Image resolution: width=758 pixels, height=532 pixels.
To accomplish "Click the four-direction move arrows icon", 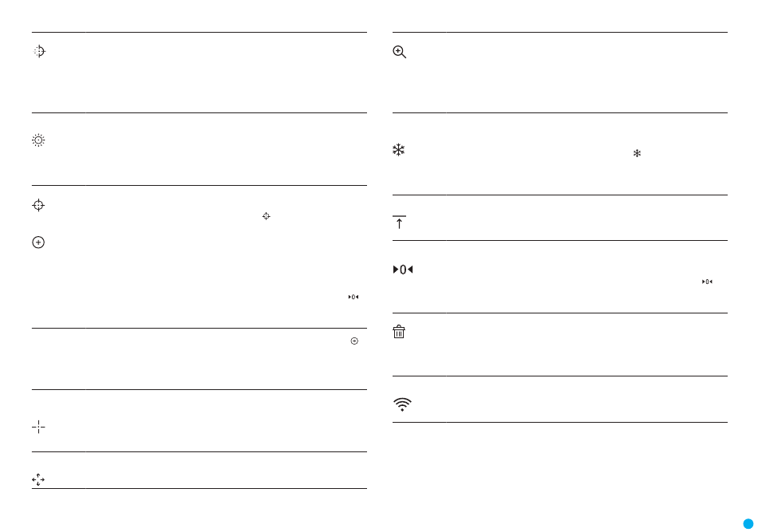I will point(38,479).
